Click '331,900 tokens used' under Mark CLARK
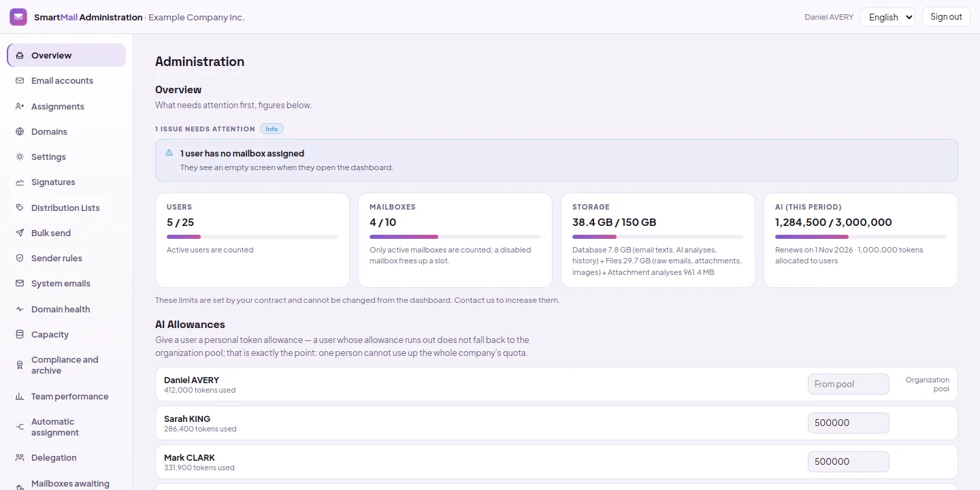 coord(199,468)
